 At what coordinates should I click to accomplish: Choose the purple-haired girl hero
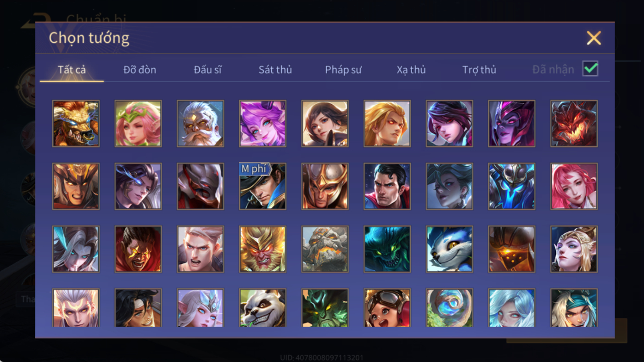(x=263, y=124)
